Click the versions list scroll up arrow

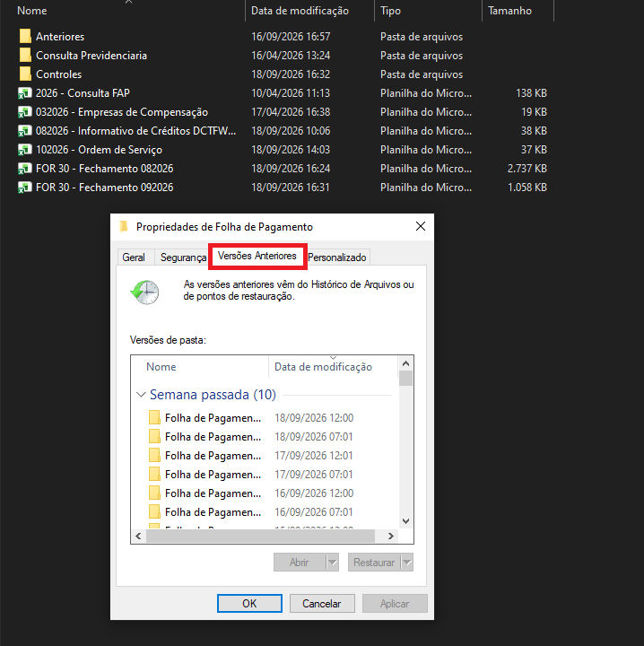405,363
